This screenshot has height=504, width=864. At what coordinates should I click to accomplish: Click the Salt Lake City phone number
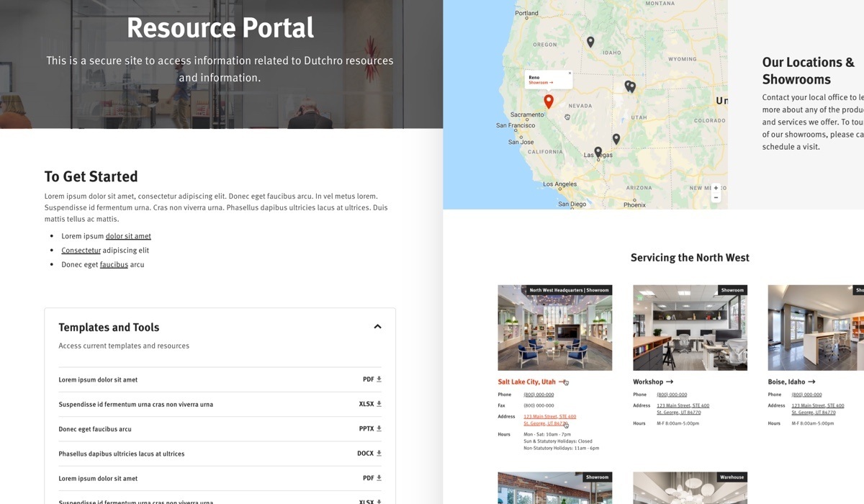pyautogui.click(x=539, y=395)
